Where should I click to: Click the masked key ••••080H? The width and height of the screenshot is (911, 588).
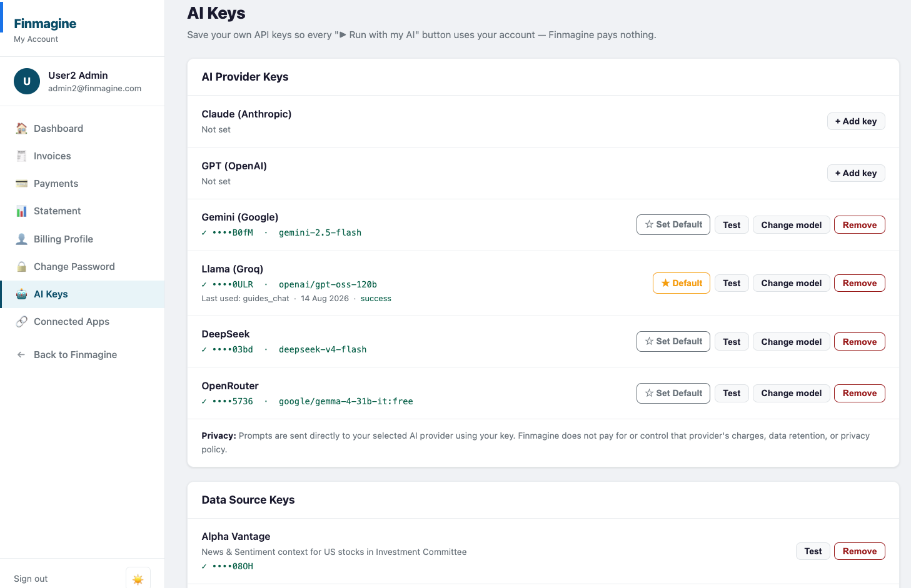pos(233,566)
